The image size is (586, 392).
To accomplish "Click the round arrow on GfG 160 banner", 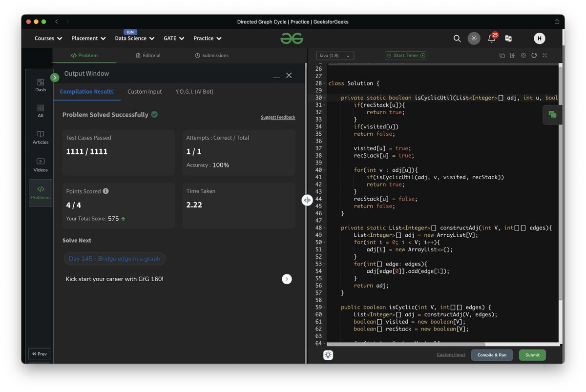I will [x=287, y=279].
